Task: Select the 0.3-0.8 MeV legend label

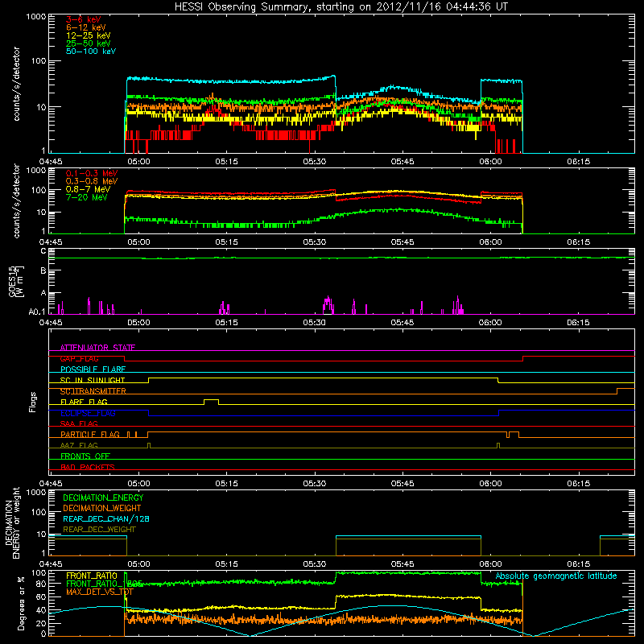Action: click(92, 181)
